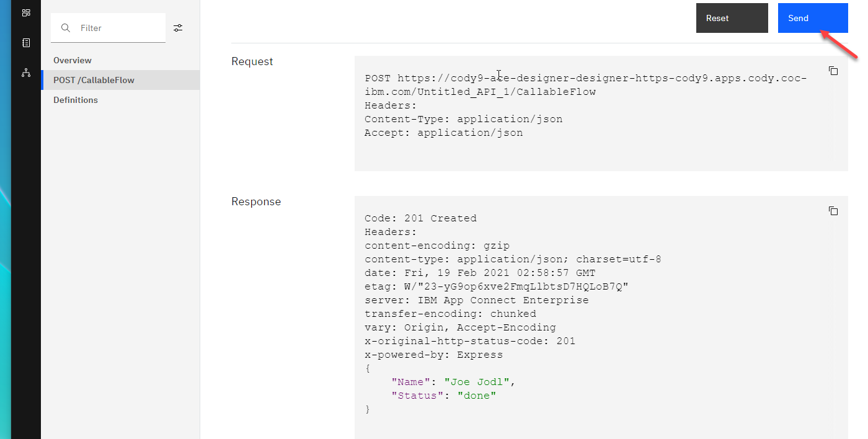This screenshot has width=868, height=439.
Task: Click the "Code: 201 Created" response line
Action: point(420,218)
